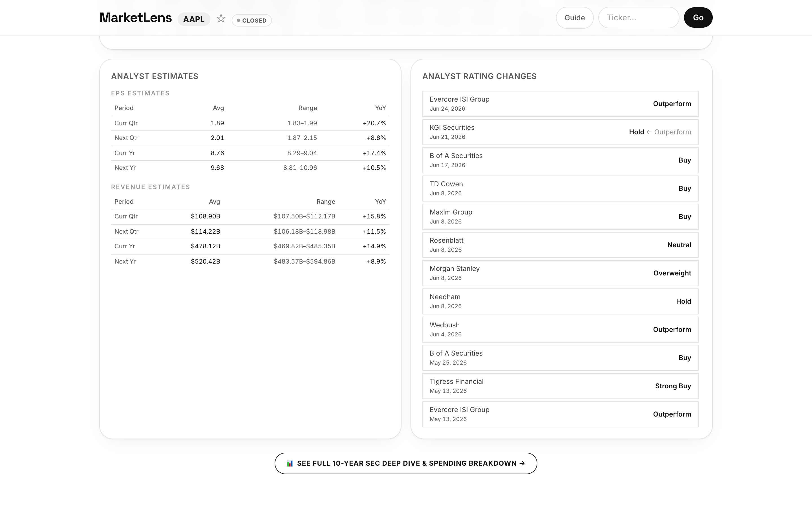Click the revenue range $106.18B–$118.98B
This screenshot has height=508, width=812.
304,231
